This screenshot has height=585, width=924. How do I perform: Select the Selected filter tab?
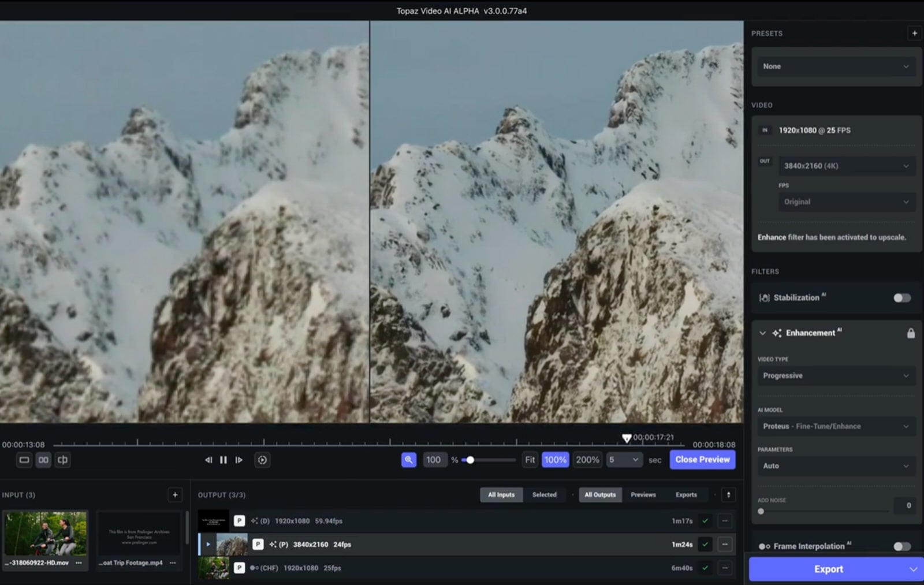point(545,495)
